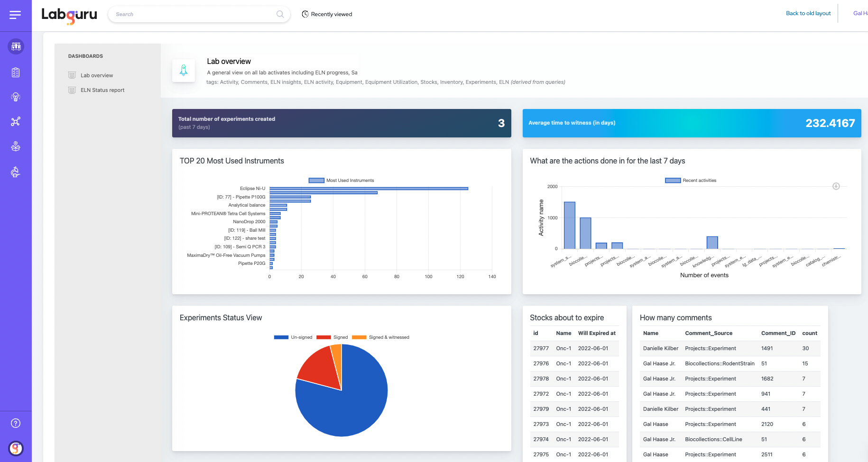Click the download icon on the actions chart

pyautogui.click(x=836, y=186)
